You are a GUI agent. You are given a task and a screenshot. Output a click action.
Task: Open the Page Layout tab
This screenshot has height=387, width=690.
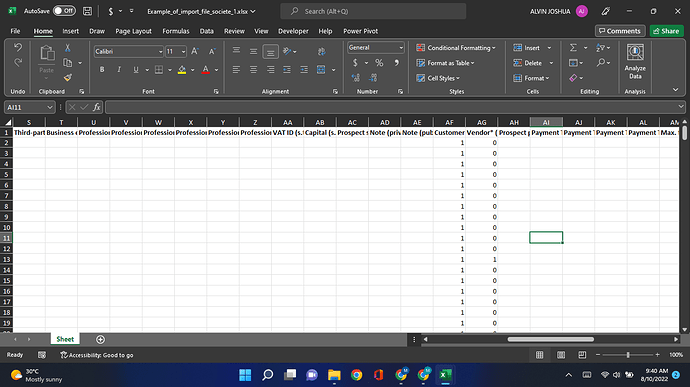(x=133, y=31)
